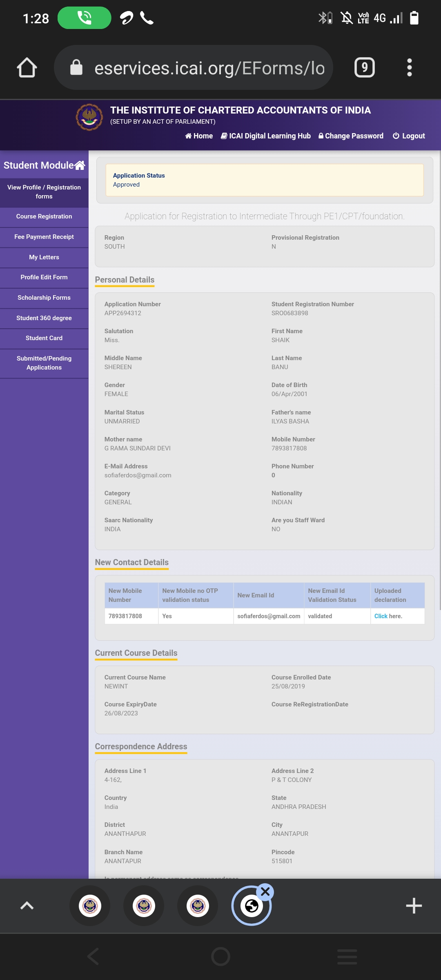Tap the browser home icon

[27, 68]
